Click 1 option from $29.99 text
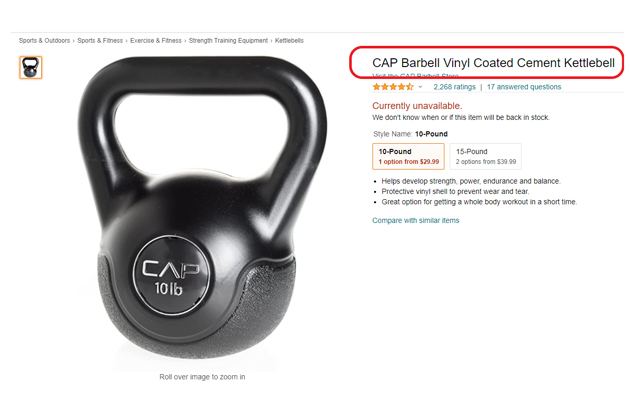Image resolution: width=630 pixels, height=420 pixels. click(409, 162)
